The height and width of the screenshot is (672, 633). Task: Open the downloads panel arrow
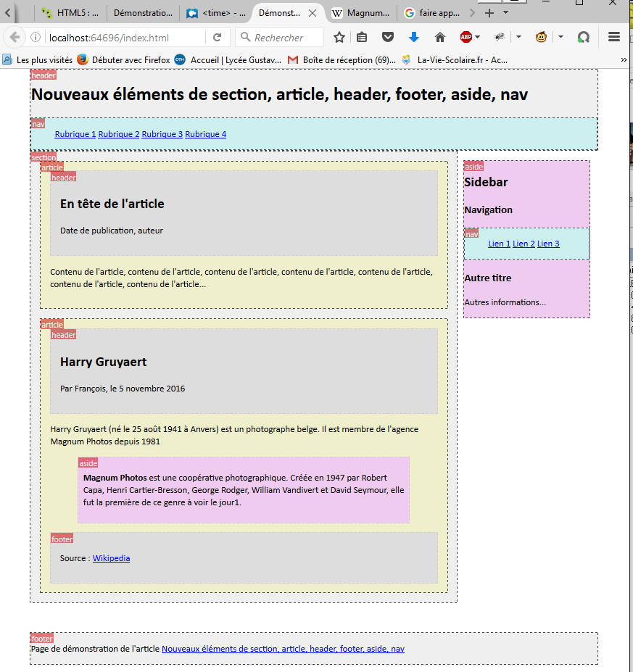tap(413, 37)
